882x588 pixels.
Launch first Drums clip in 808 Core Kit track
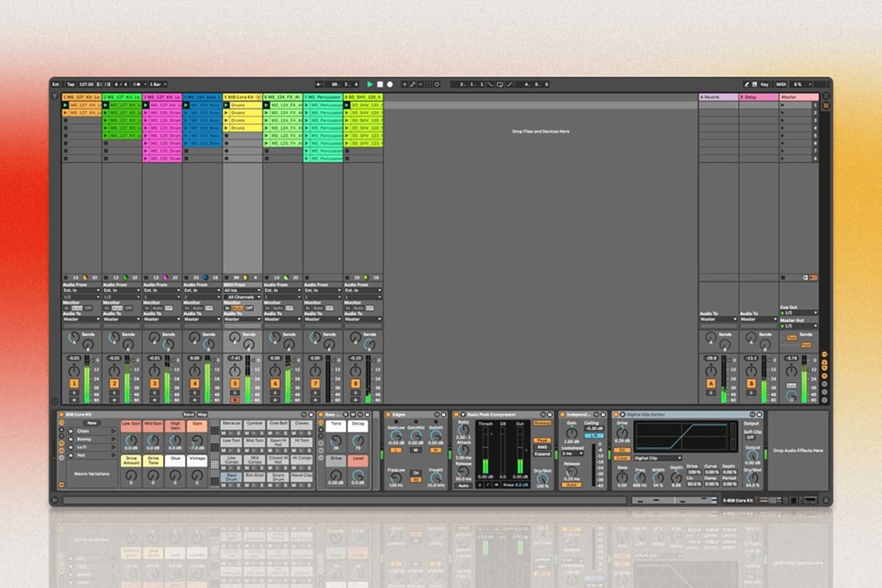(227, 105)
